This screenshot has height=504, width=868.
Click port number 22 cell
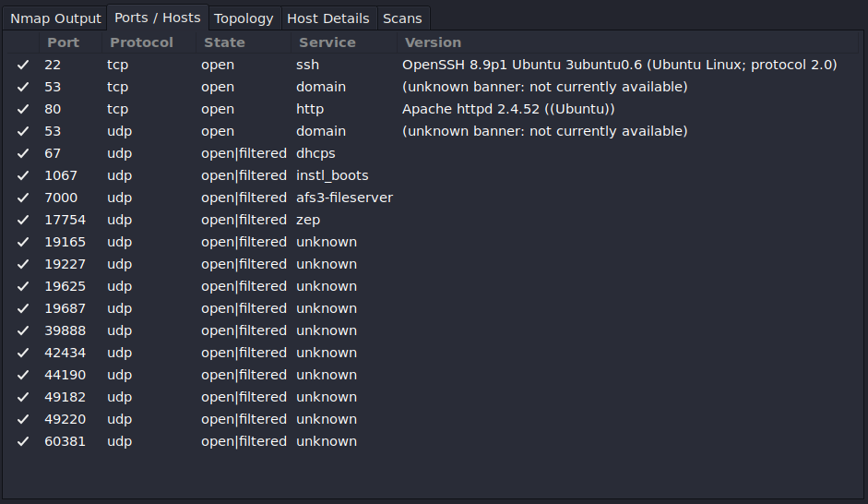pos(53,65)
